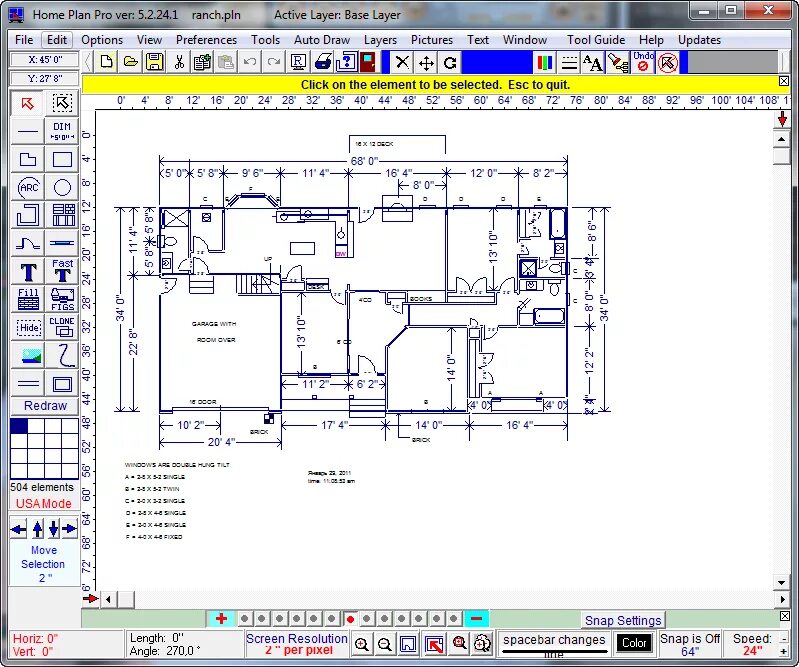Select the rotate tool icon

(x=450, y=63)
